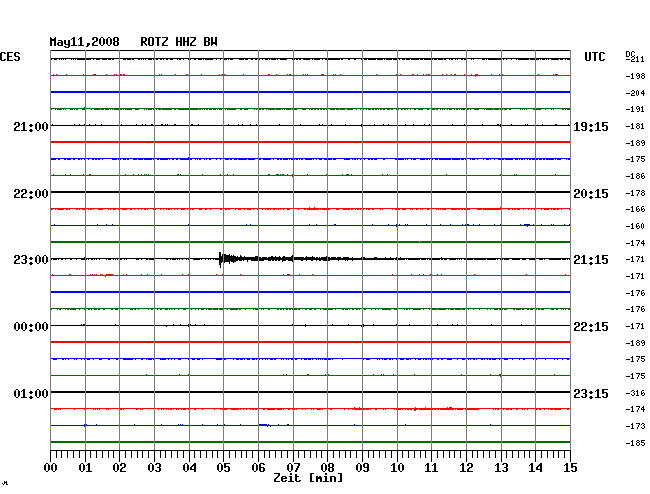The width and height of the screenshot is (650, 494).
Task: Click the DC offset value -211
Action: (635, 59)
